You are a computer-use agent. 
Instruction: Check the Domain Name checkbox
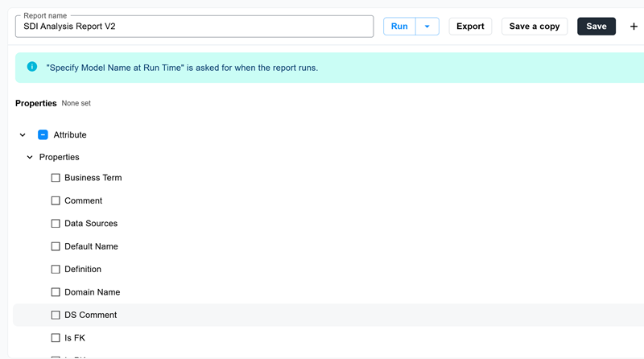click(56, 292)
